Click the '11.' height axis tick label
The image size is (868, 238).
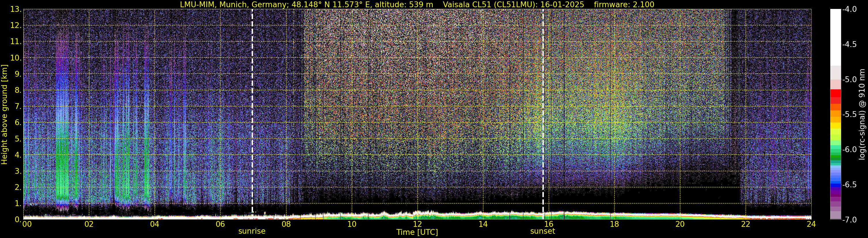click(x=16, y=42)
